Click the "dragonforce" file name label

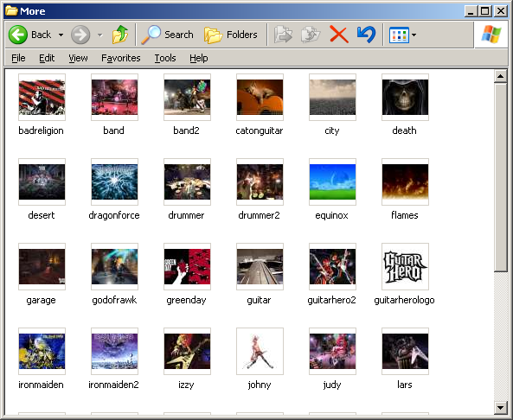pyautogui.click(x=114, y=215)
